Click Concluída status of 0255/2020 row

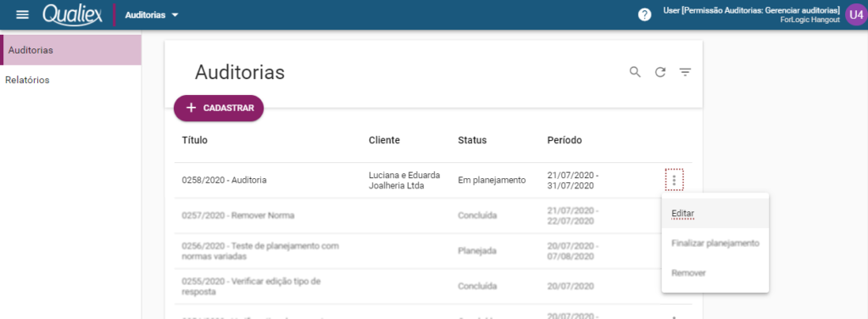[x=477, y=286]
